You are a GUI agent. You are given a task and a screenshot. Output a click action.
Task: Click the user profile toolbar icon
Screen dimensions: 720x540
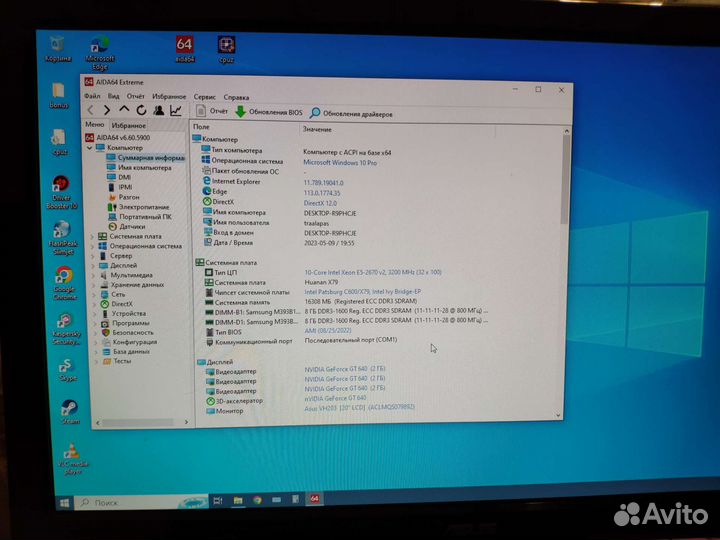(x=158, y=110)
